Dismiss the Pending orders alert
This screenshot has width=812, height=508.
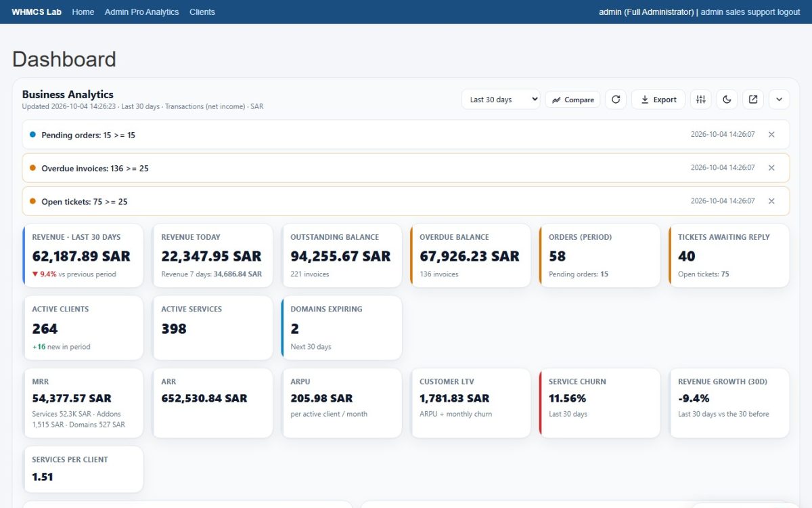771,135
